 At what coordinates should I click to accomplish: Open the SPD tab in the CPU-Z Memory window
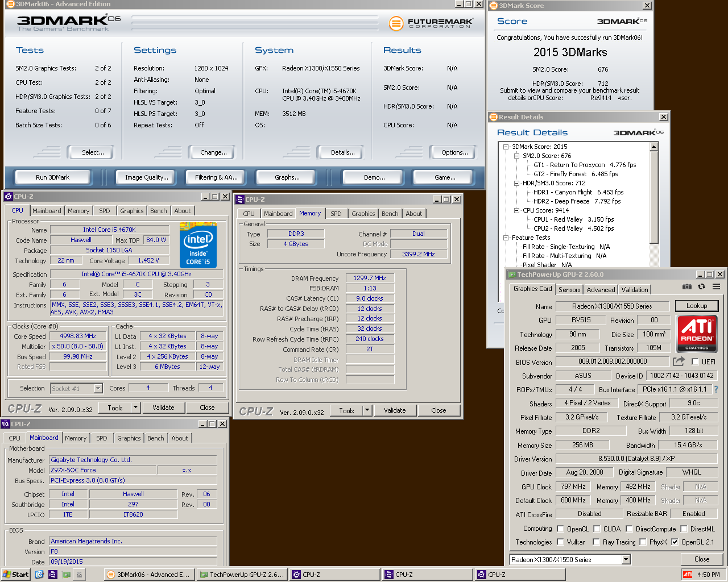(x=336, y=214)
